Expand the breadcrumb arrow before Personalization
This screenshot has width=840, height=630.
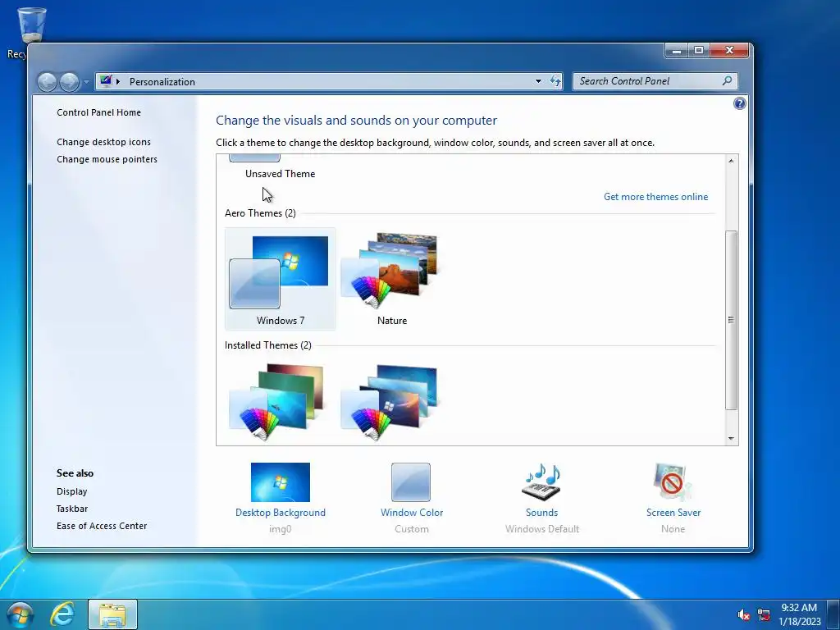pyautogui.click(x=118, y=81)
